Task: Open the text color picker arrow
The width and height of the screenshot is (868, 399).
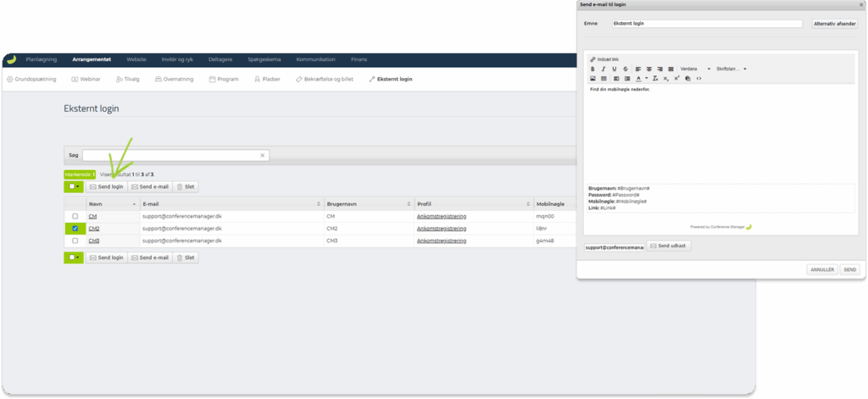Action: pyautogui.click(x=647, y=78)
